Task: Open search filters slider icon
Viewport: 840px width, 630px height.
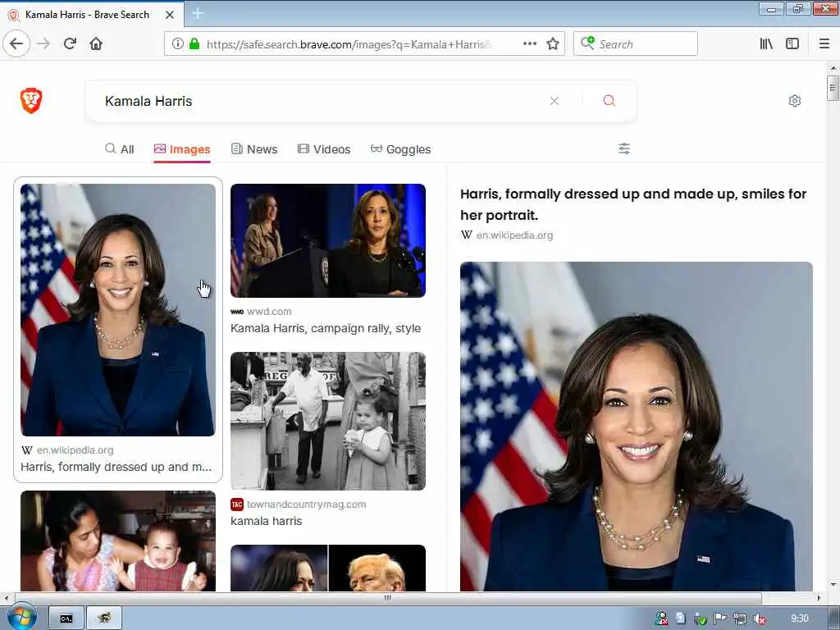Action: point(624,149)
